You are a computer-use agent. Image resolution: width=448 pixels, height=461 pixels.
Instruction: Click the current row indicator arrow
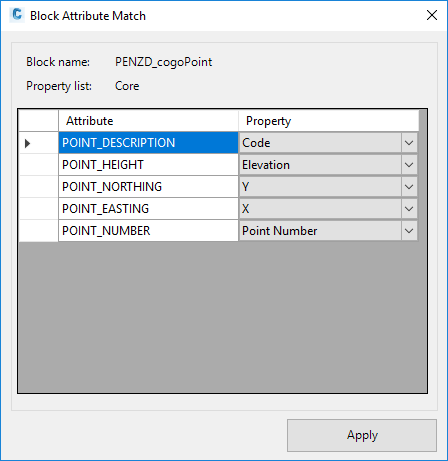(x=28, y=143)
